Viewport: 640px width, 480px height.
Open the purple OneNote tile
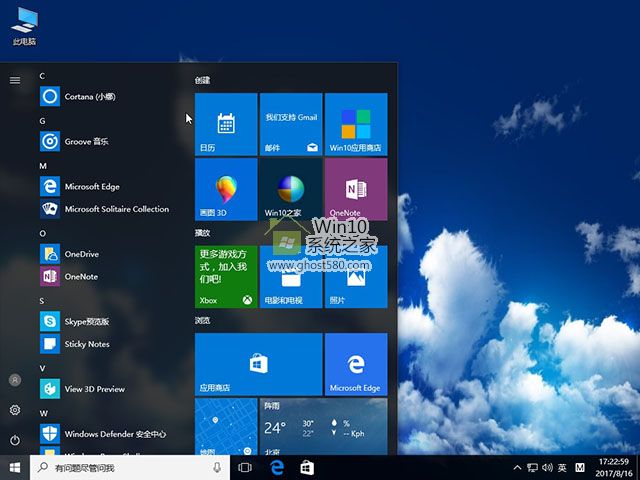356,189
